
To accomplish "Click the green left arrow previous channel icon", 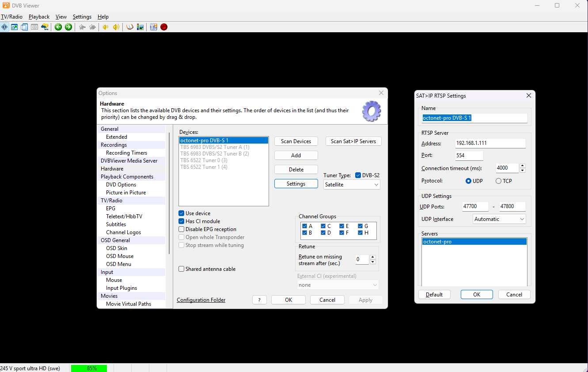I will [x=58, y=27].
